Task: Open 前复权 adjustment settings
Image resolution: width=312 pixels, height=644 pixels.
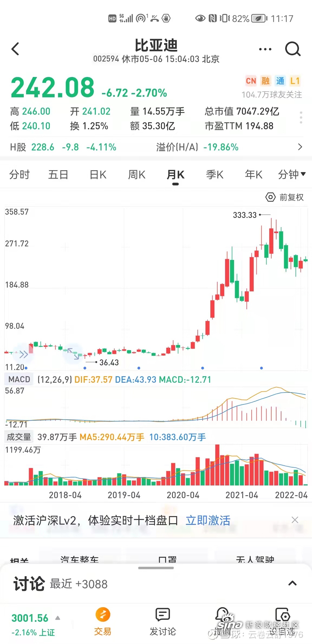Action: [x=285, y=197]
